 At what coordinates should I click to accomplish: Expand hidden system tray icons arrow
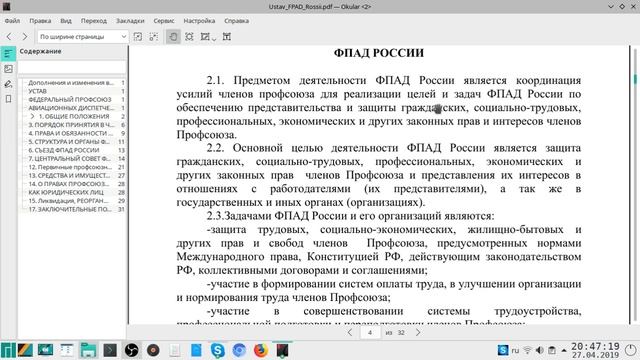564,350
